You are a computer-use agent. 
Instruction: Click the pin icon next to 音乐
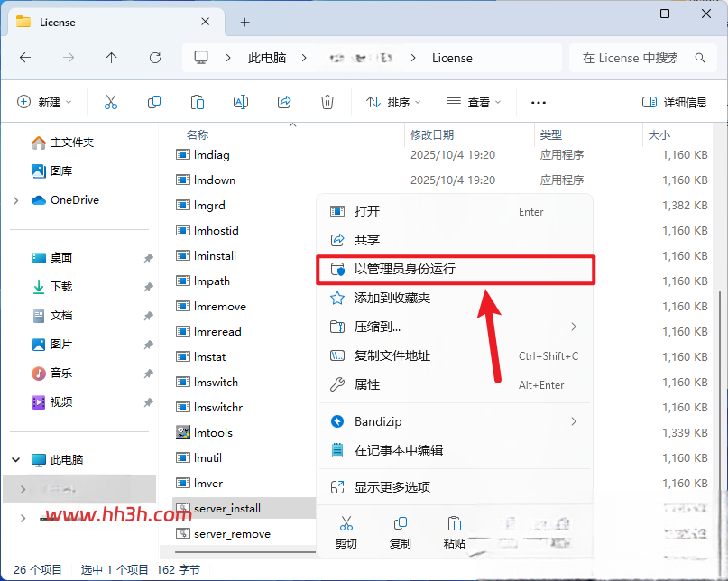point(148,373)
